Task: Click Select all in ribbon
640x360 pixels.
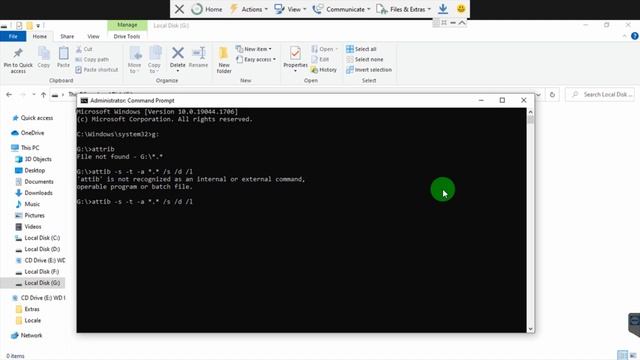Action: coord(361,49)
